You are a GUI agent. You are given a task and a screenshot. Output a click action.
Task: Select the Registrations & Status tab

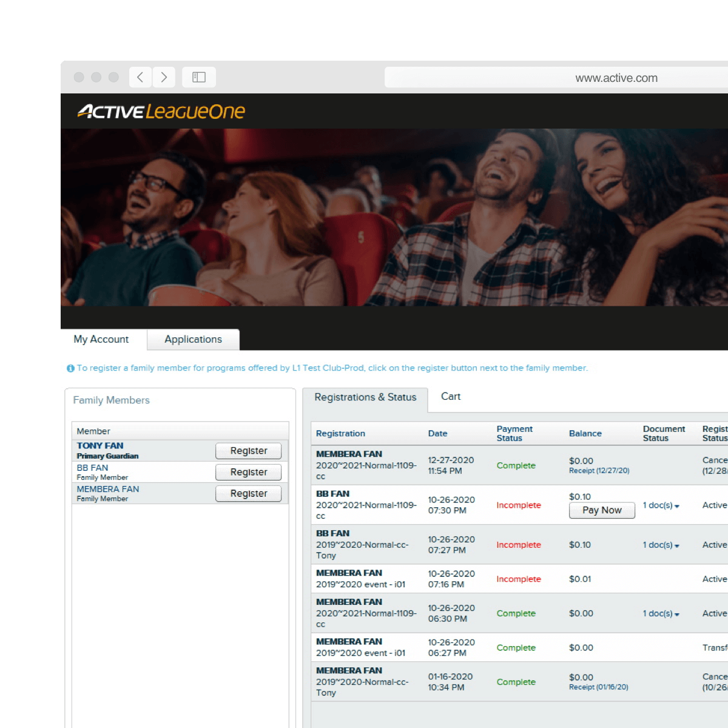(365, 397)
